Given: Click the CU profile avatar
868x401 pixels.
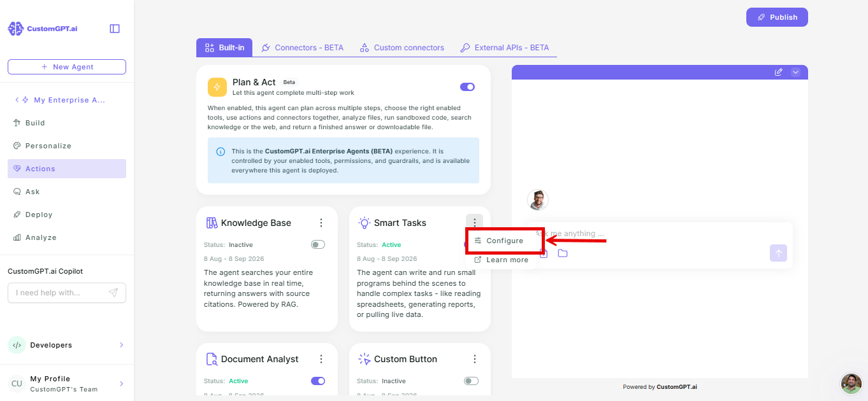Looking at the screenshot, I should (17, 384).
